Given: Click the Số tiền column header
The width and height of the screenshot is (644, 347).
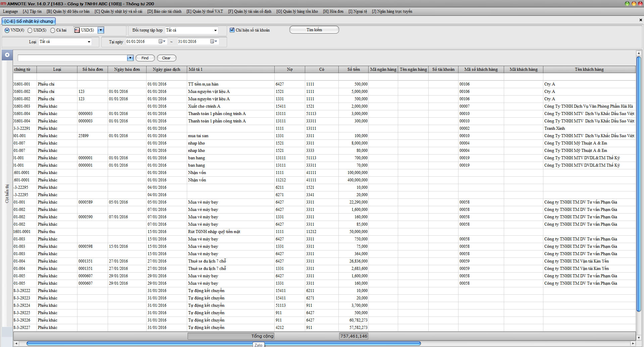Looking at the screenshot, I should (354, 69).
